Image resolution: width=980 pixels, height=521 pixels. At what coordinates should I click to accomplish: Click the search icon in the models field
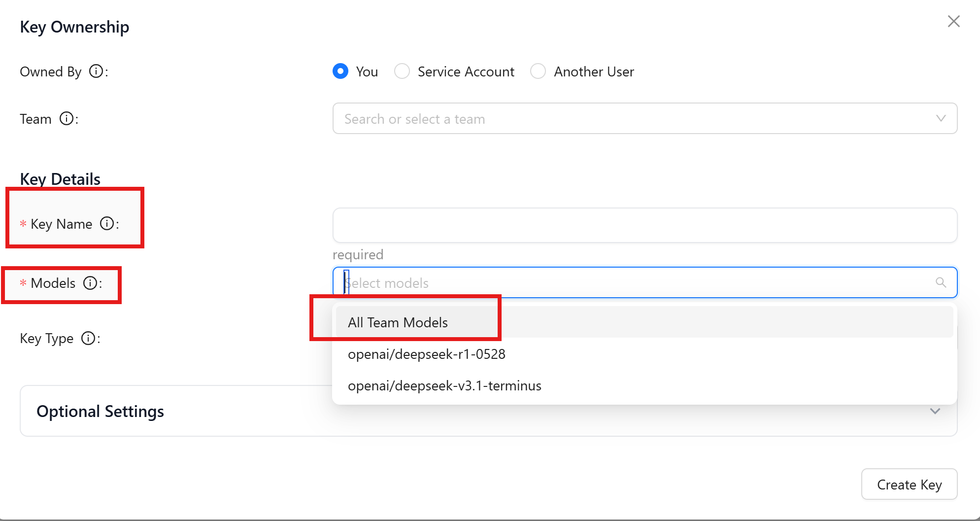941,282
